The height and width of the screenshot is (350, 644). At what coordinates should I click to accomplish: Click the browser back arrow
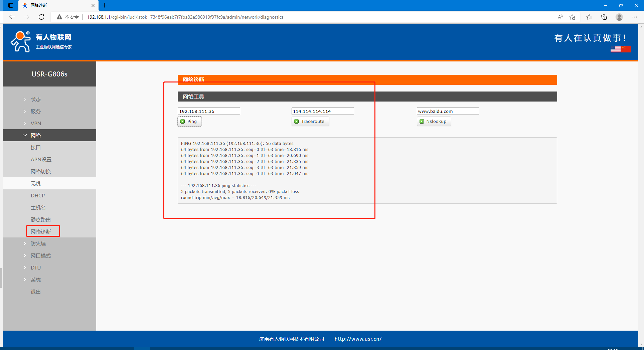pos(12,17)
